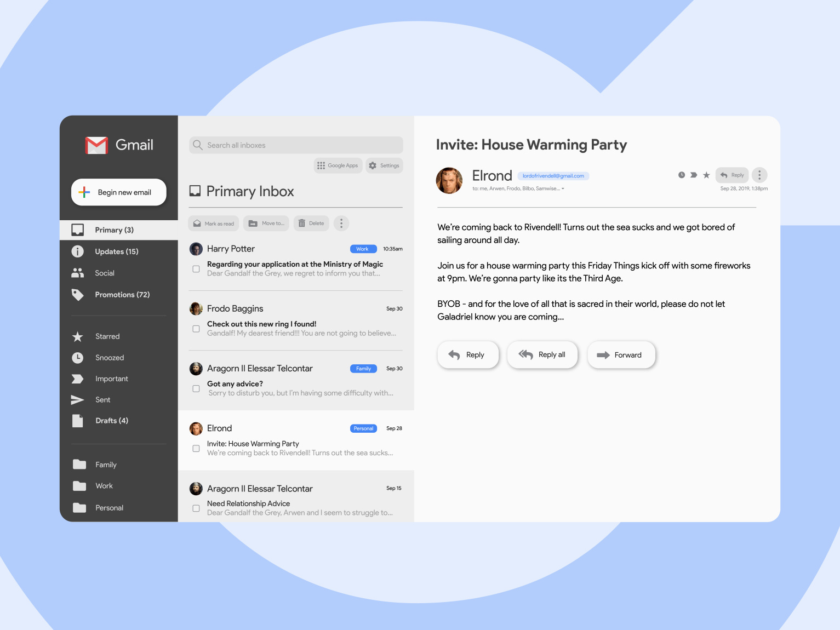The image size is (840, 630).
Task: Switch to the Updates category
Action: [116, 251]
